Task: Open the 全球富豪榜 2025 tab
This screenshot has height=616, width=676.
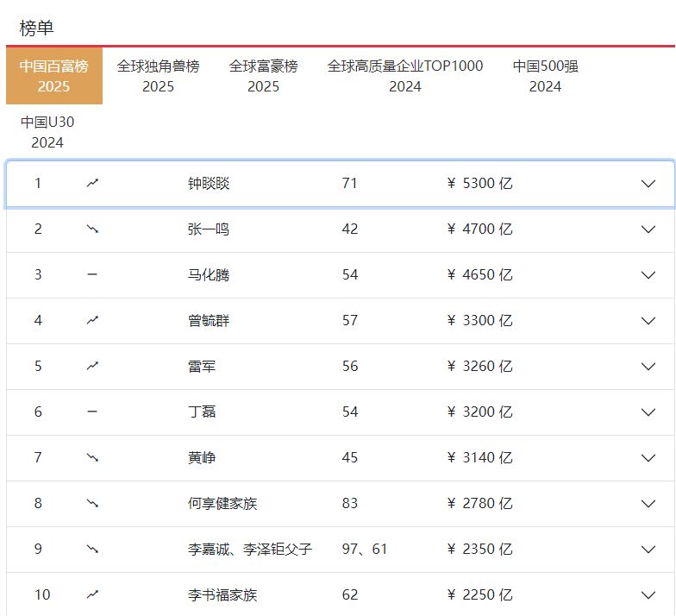Action: click(263, 76)
